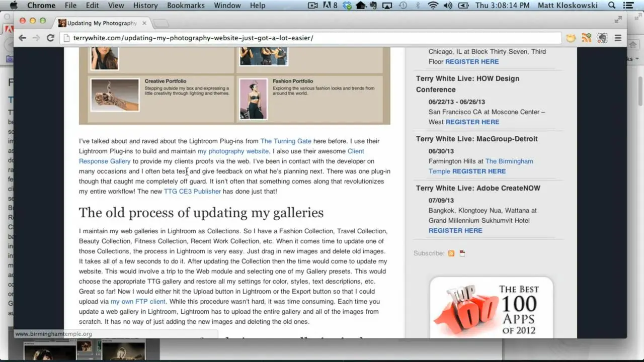The height and width of the screenshot is (362, 644).
Task: Click the Evernote Web Clipper extension icon
Action: point(602,38)
